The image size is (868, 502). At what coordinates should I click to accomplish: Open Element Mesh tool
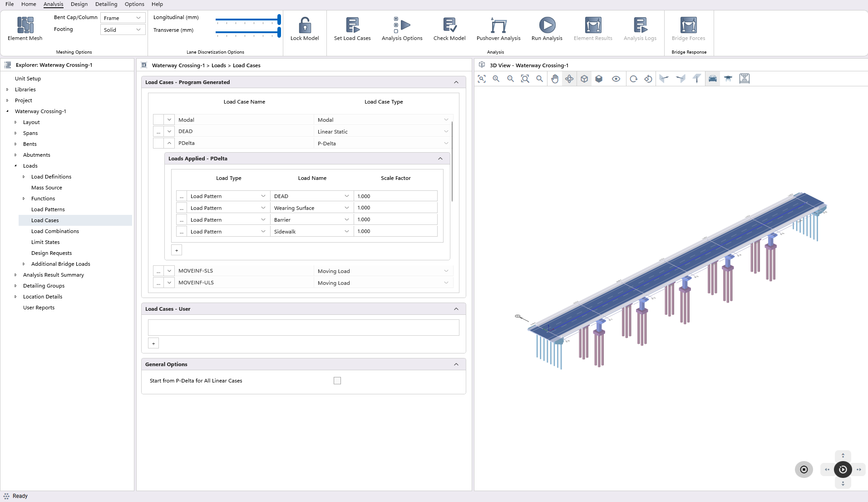tap(25, 25)
